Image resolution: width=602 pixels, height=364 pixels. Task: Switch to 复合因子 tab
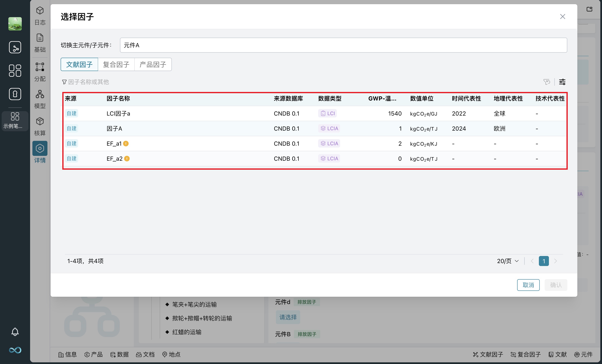pos(116,65)
